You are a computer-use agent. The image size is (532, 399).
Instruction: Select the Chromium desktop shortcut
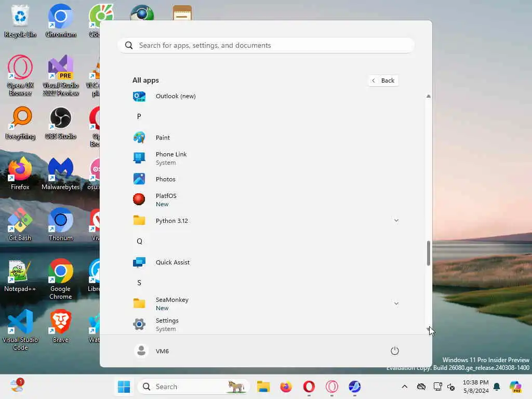[x=61, y=20]
